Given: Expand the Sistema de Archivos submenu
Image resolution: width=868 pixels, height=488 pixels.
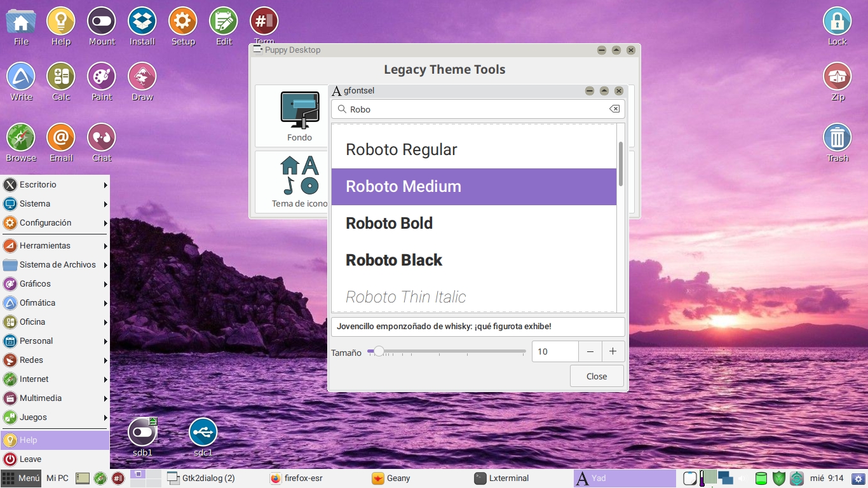Looking at the screenshot, I should tap(55, 265).
